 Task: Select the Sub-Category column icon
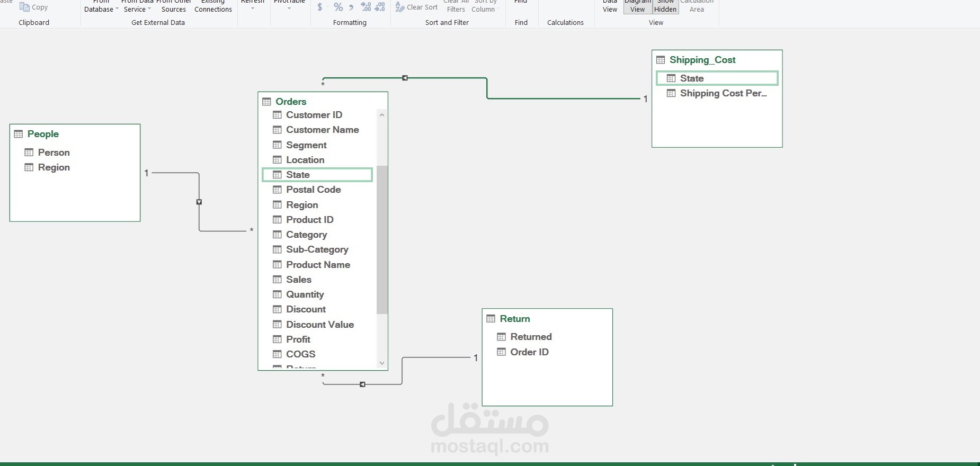coord(277,249)
